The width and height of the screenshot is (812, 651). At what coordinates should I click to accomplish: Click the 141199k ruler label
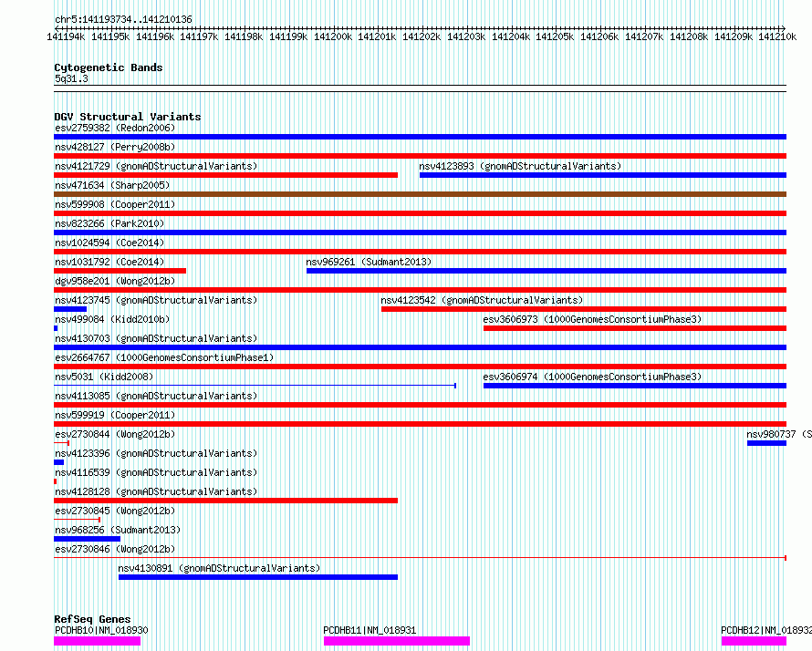click(288, 36)
